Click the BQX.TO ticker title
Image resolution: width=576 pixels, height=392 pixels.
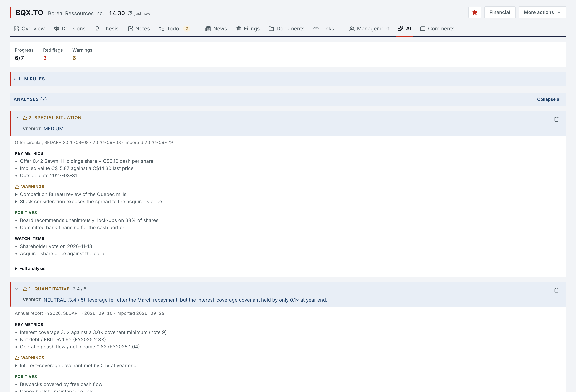point(29,13)
